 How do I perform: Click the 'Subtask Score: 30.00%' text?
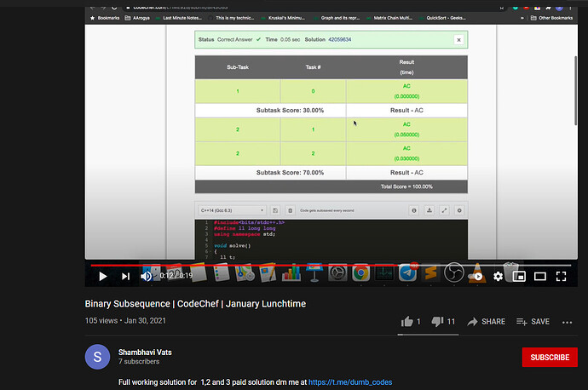click(x=290, y=110)
